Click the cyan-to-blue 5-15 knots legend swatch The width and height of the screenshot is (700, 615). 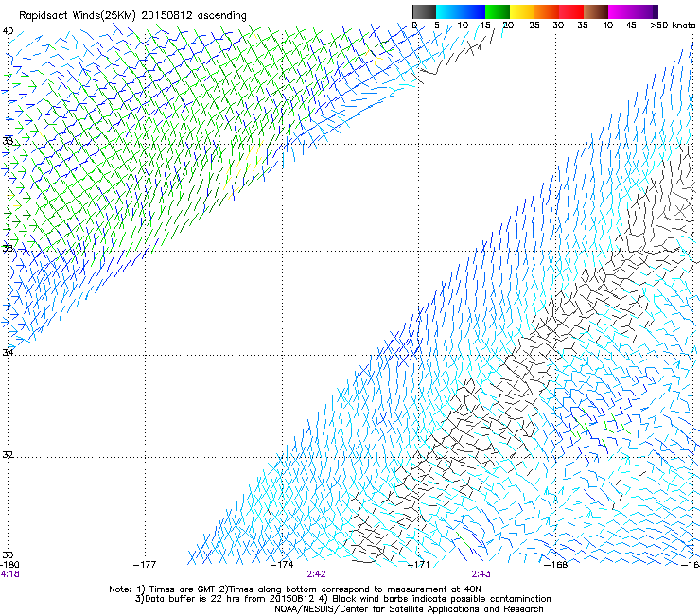point(461,11)
